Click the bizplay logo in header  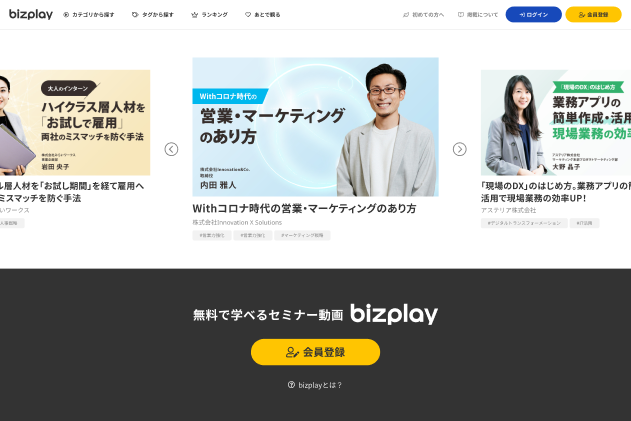(31, 14)
